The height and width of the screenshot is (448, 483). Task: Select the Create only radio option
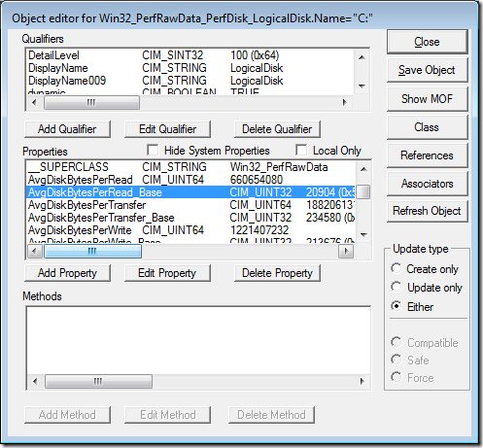pos(396,268)
